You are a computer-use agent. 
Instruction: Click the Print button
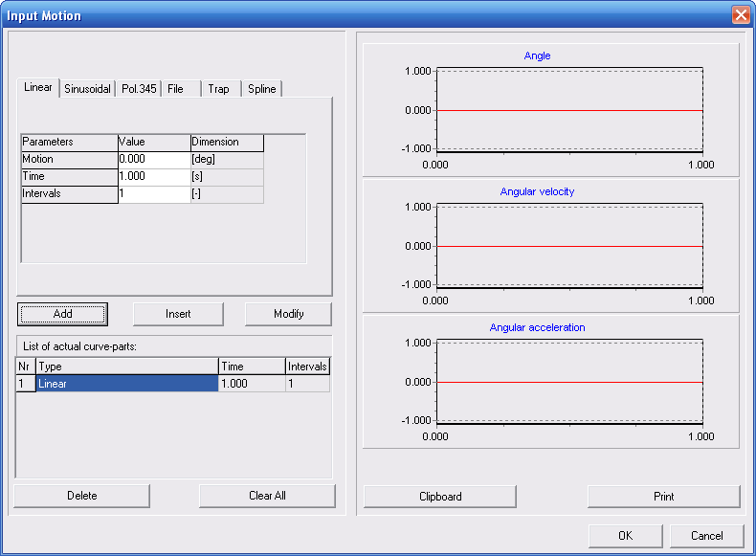[664, 497]
